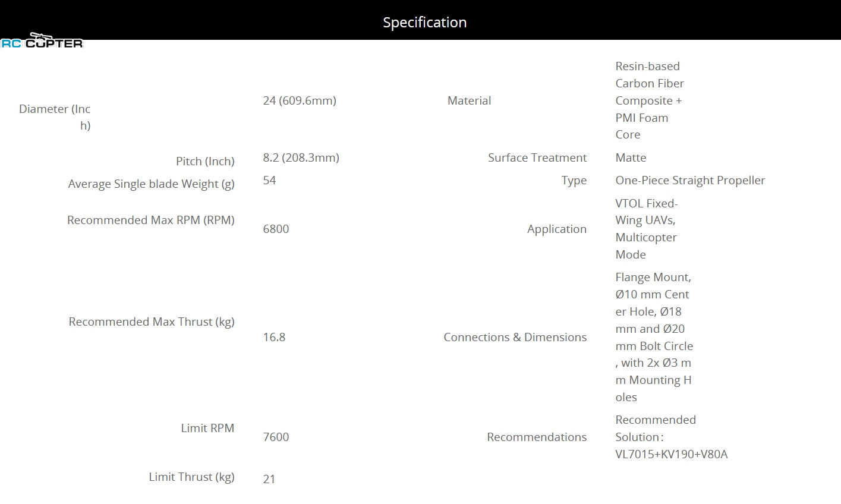Click the Surface Treatment label
The width and height of the screenshot is (841, 504).
[x=537, y=157]
